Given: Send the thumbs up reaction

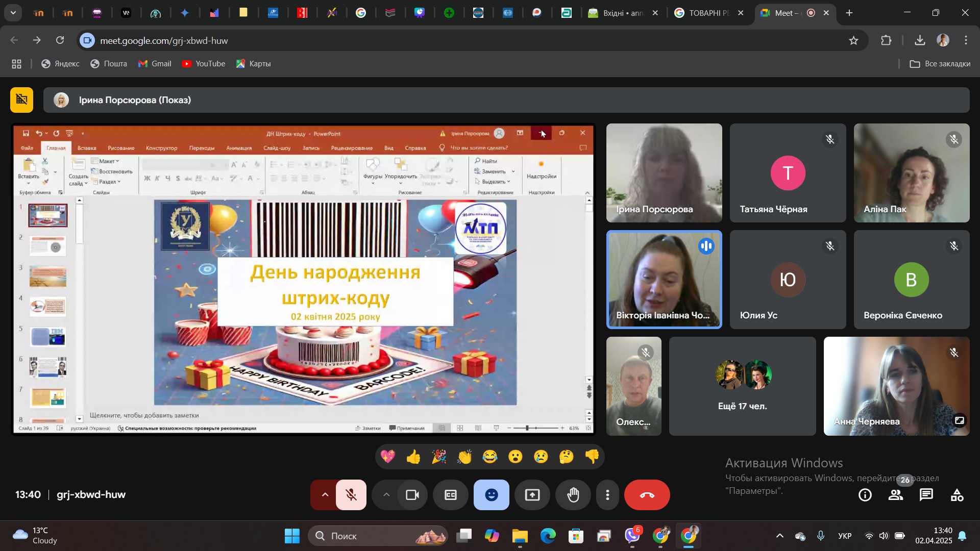Looking at the screenshot, I should [x=413, y=457].
